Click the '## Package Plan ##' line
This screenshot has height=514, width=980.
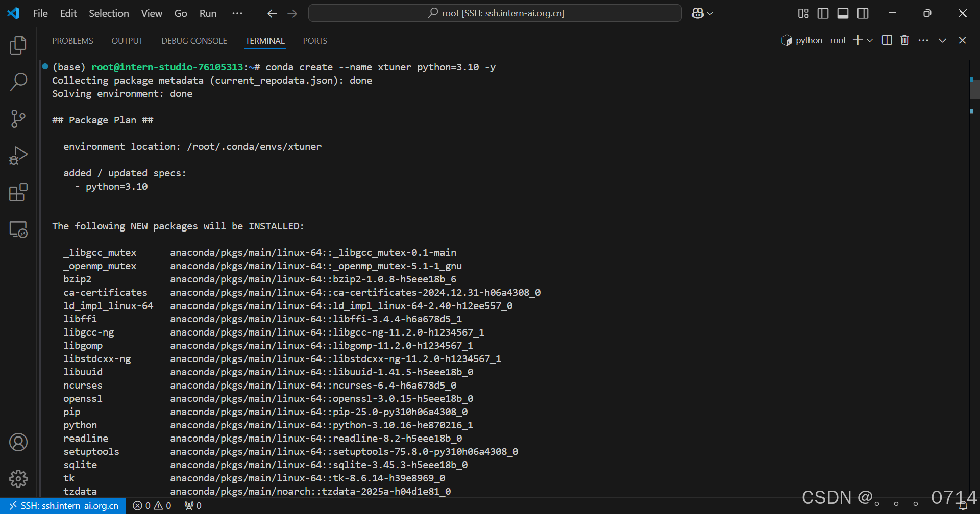[103, 120]
